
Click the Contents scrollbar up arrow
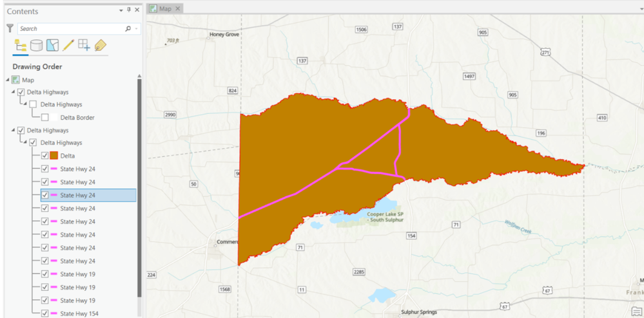(140, 77)
